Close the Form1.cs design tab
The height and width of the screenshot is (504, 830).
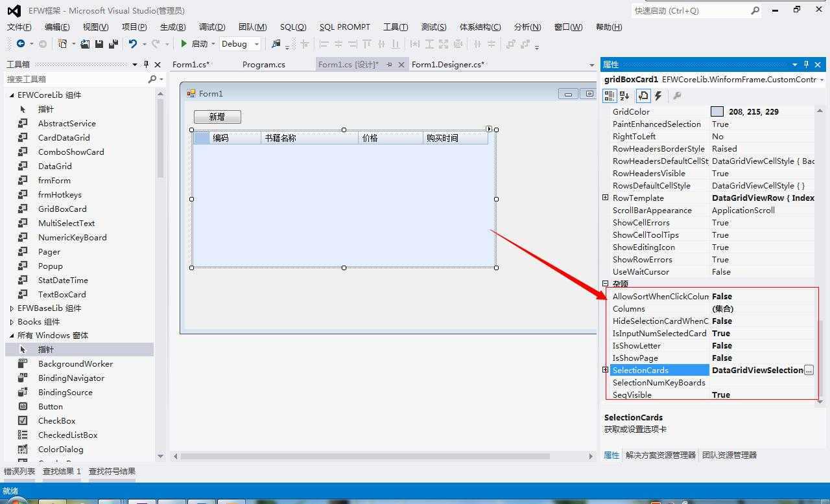pos(401,64)
